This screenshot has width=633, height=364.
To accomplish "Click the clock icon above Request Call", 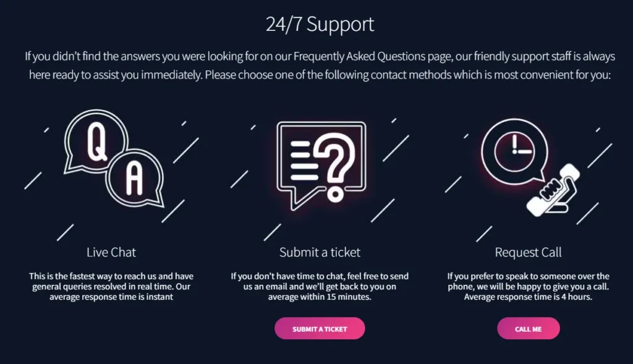I will click(516, 151).
